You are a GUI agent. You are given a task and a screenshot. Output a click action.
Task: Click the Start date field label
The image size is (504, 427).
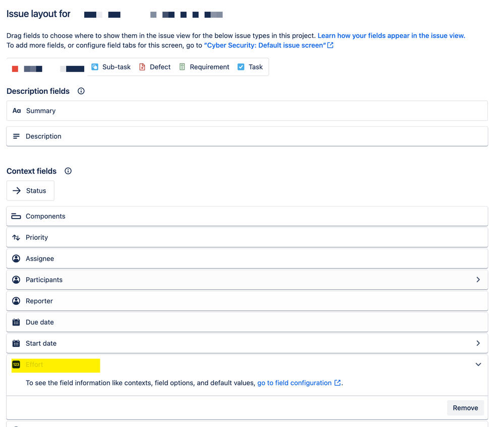pyautogui.click(x=41, y=343)
